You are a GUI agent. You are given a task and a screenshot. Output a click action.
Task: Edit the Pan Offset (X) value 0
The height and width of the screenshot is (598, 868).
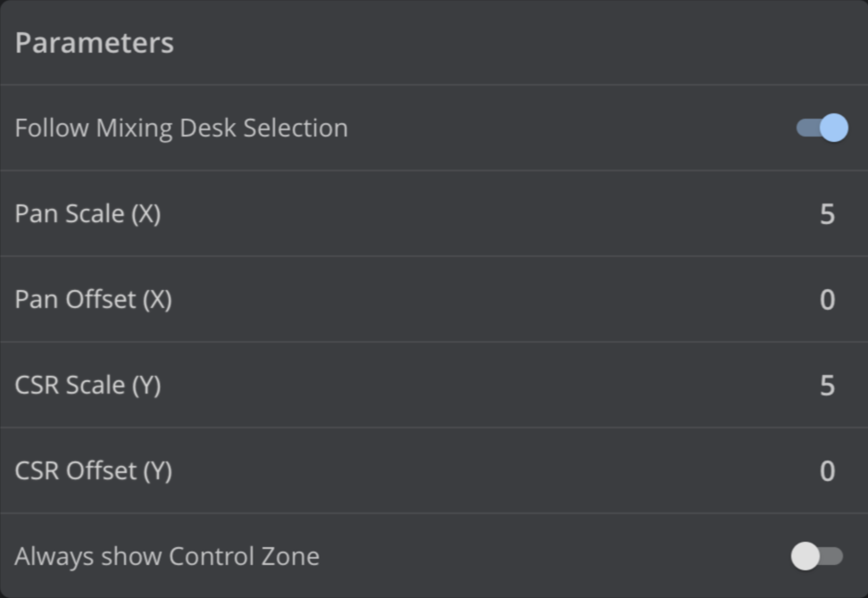pyautogui.click(x=827, y=300)
